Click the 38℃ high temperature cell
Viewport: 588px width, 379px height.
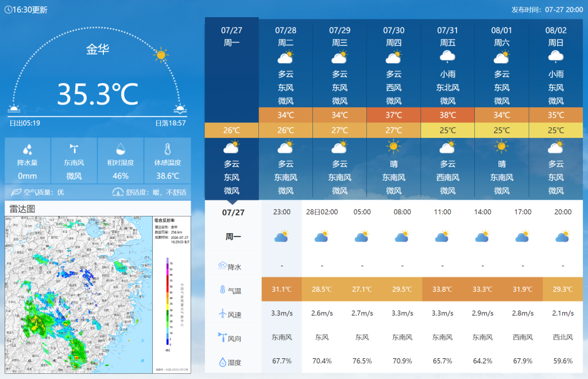pyautogui.click(x=448, y=115)
